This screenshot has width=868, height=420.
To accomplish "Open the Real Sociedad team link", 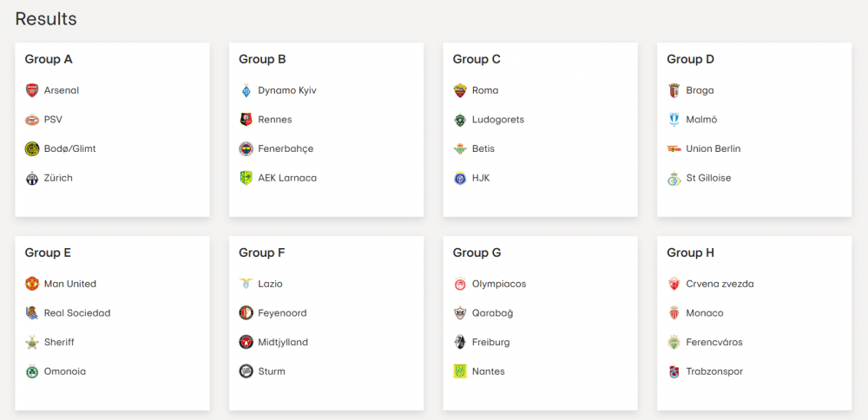I will [x=76, y=313].
